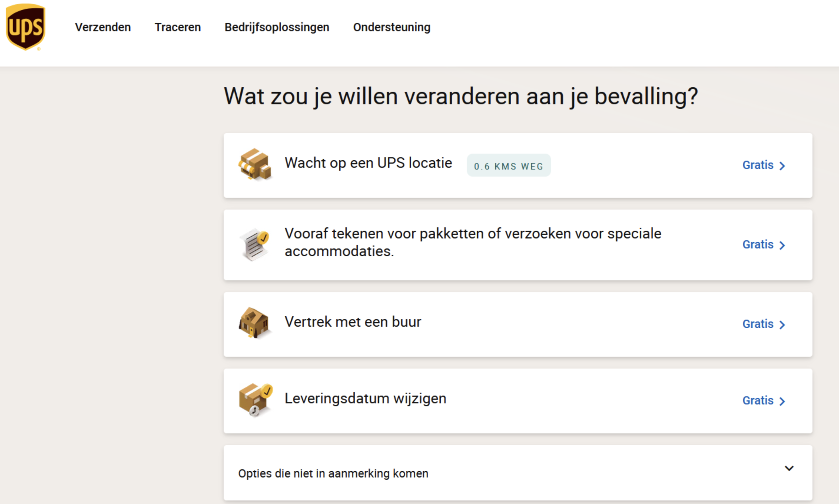Screen dimensions: 839x504
Task: Open the Ondersteuning menu
Action: (391, 27)
